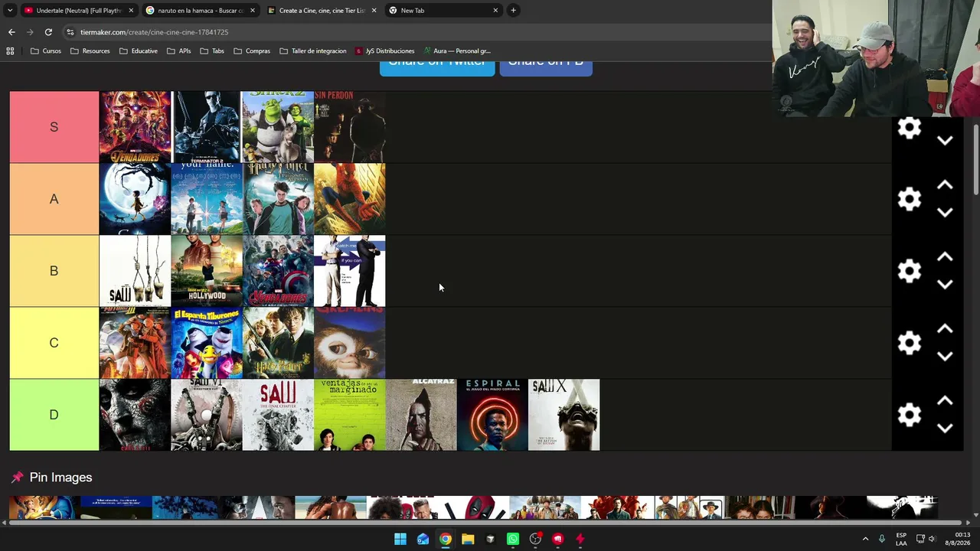This screenshot has width=980, height=551.
Task: Open settings gear for tier C
Action: coord(909,343)
